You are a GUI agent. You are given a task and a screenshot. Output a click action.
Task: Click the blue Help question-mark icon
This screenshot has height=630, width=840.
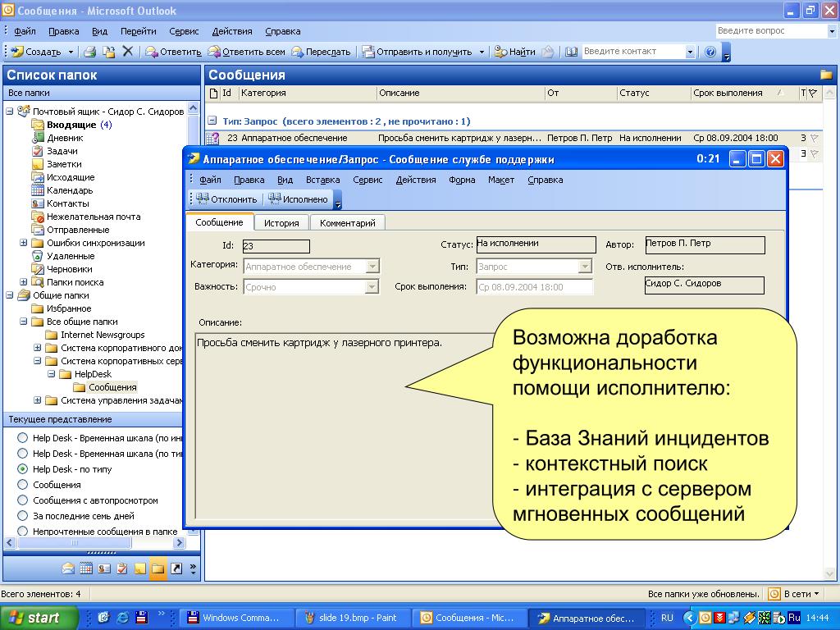tap(710, 52)
